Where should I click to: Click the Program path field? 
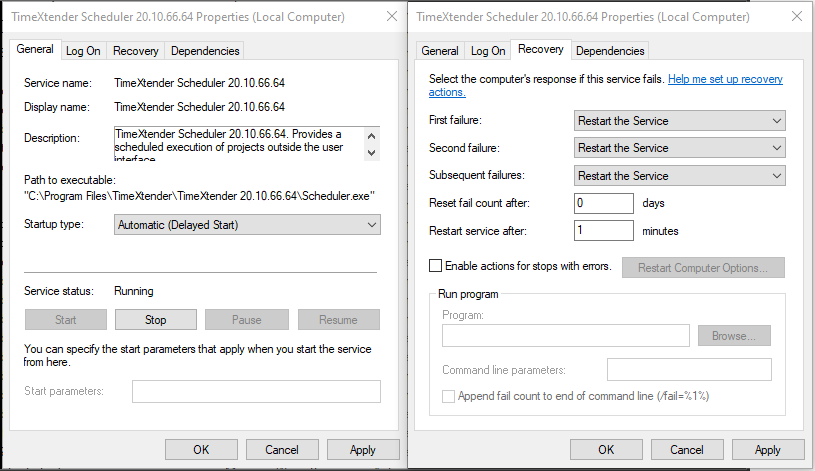566,336
